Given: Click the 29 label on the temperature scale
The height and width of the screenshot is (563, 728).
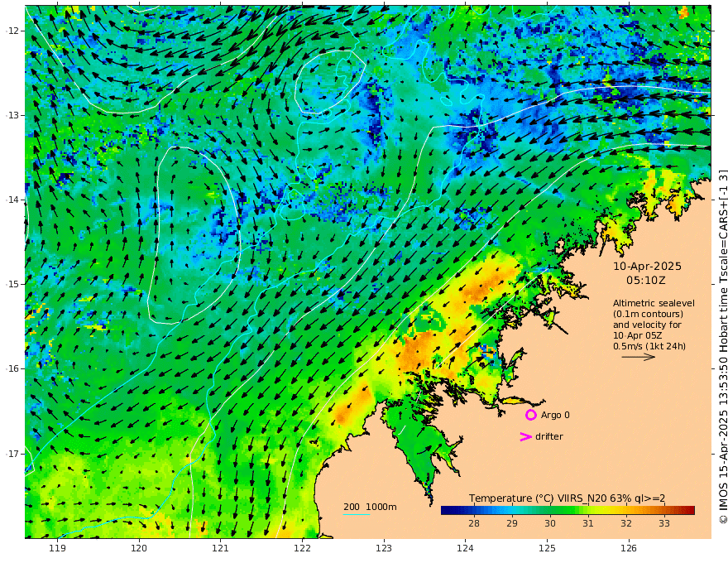Looking at the screenshot, I should point(511,523).
